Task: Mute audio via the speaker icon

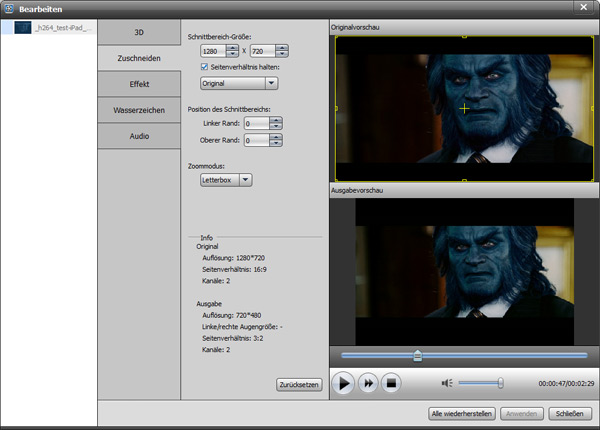Action: click(x=447, y=383)
